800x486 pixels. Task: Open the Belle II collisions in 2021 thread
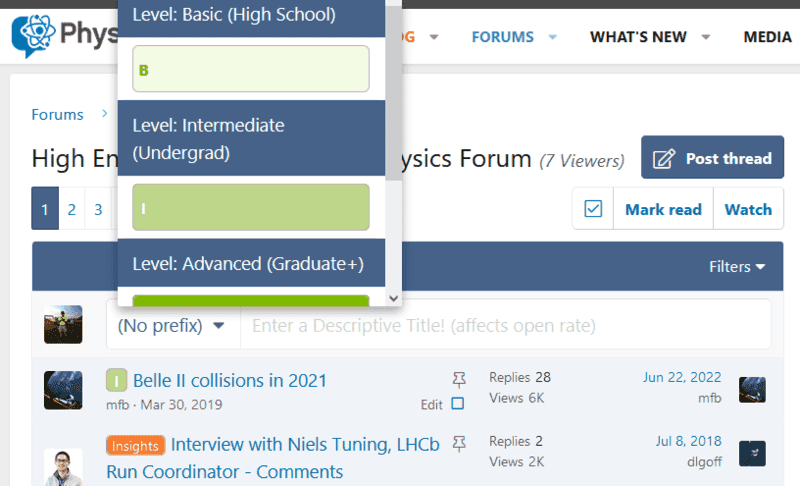click(230, 380)
